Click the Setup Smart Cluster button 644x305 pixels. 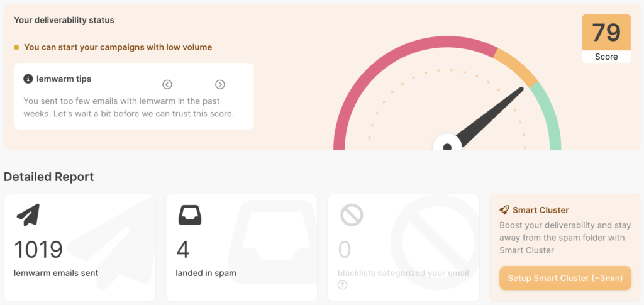[565, 278]
